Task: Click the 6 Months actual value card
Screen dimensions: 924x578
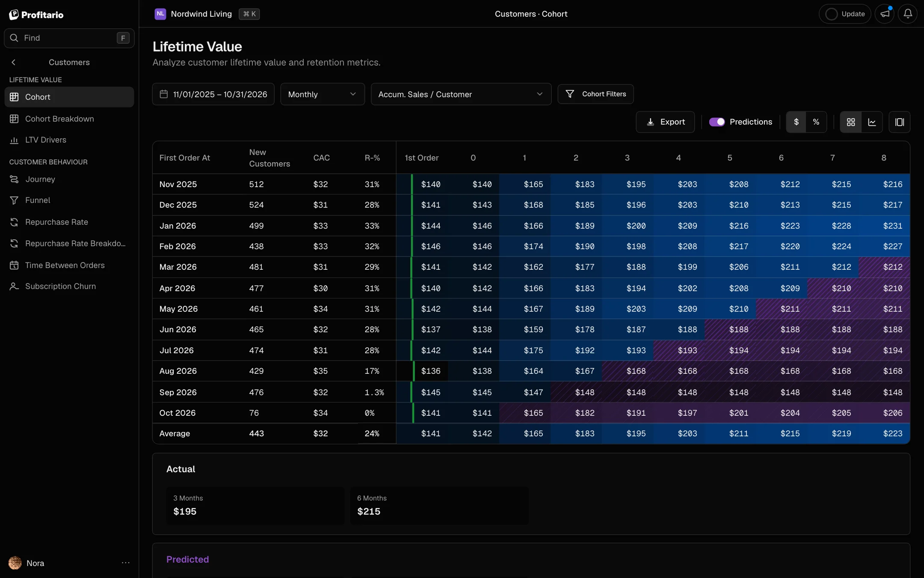Action: pos(439,506)
